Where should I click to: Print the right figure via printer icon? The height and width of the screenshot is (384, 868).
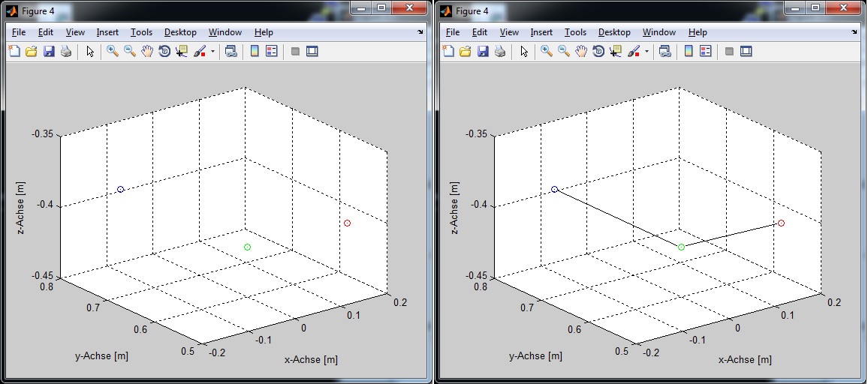[499, 52]
